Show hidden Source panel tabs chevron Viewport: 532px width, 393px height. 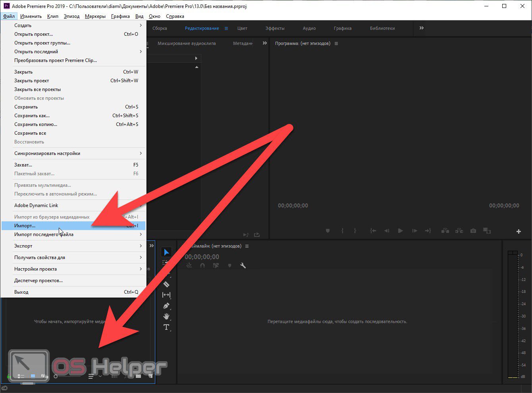click(x=265, y=43)
